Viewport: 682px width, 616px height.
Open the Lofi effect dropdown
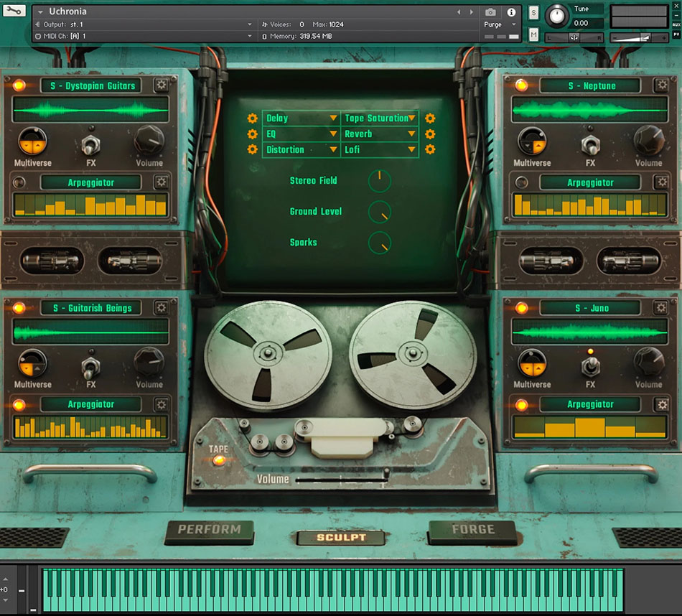click(380, 149)
